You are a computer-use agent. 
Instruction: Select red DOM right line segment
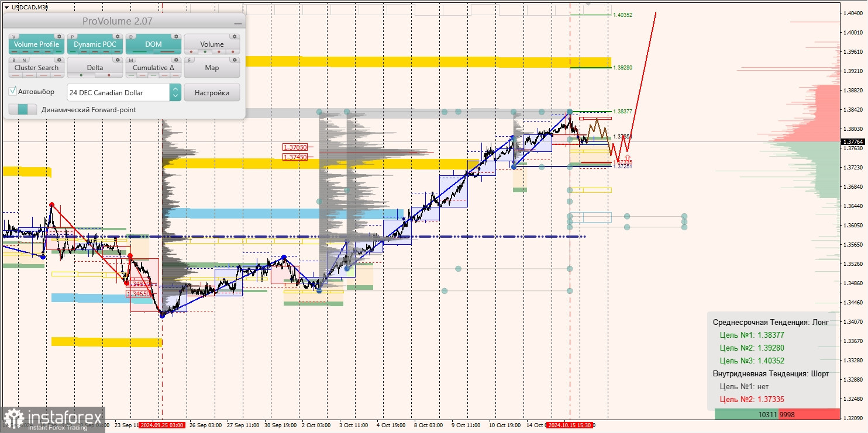tap(167, 51)
